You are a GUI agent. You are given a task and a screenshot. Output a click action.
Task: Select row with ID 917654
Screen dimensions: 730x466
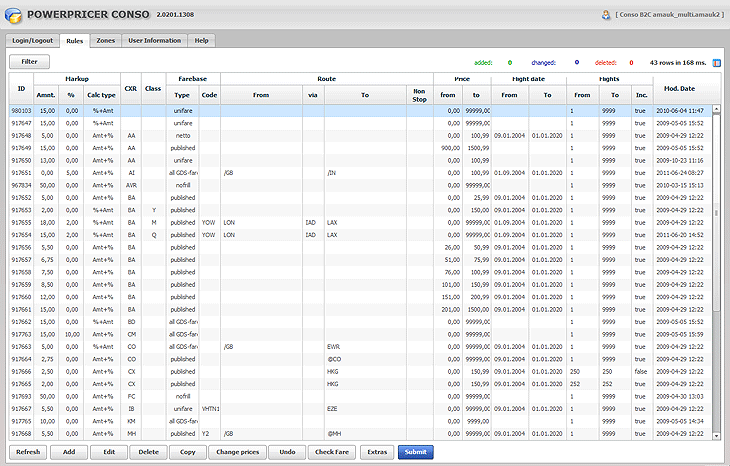[x=361, y=235]
